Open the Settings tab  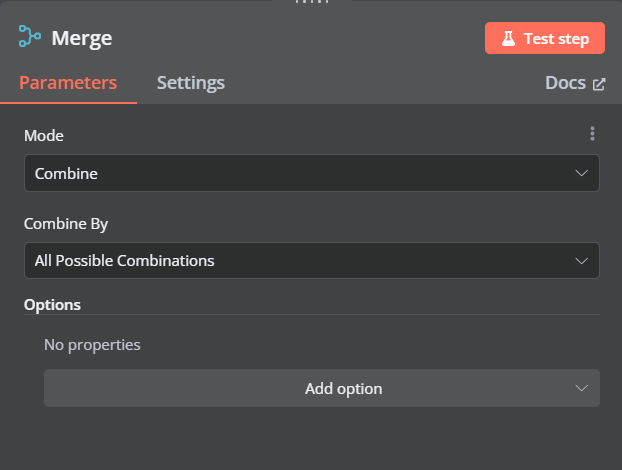[x=191, y=83]
